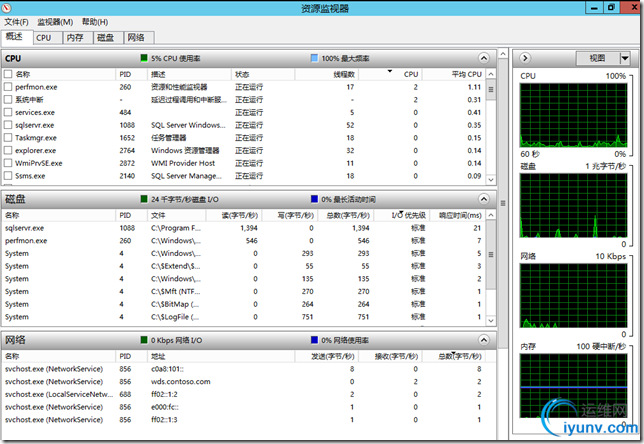This screenshot has height=444, width=644.
Task: Check the sqlservr.exe process checkbox
Action: (8, 125)
